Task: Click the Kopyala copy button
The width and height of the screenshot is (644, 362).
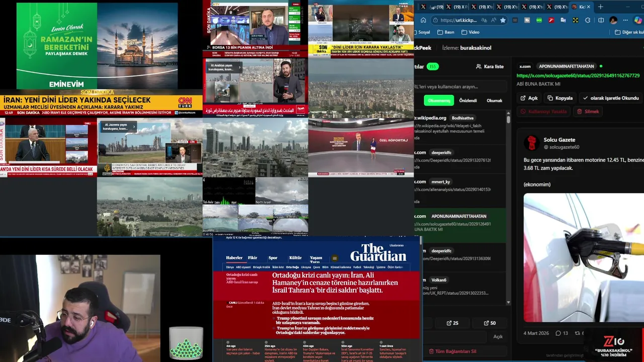Action: (x=560, y=98)
